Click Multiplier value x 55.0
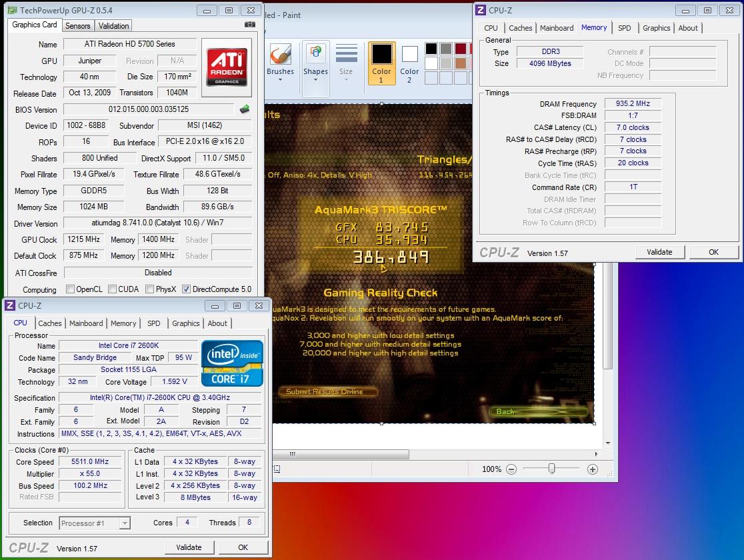The width and height of the screenshot is (744, 560). [90, 473]
